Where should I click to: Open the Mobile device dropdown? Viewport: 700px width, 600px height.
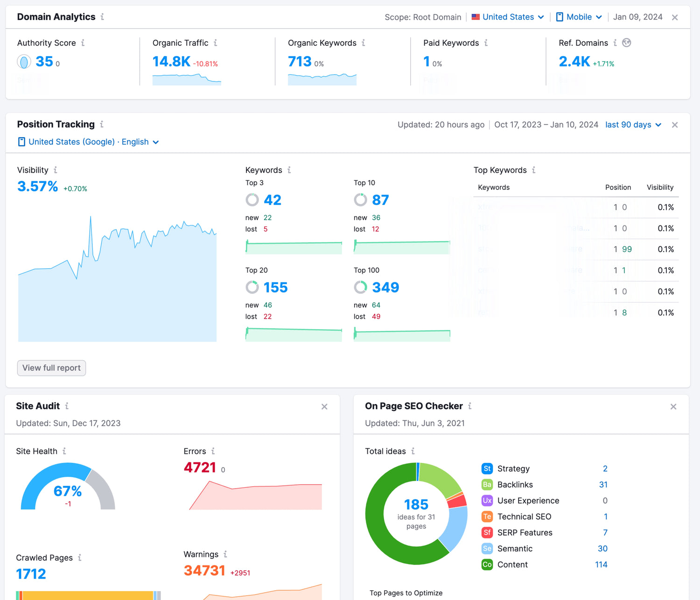(x=579, y=17)
